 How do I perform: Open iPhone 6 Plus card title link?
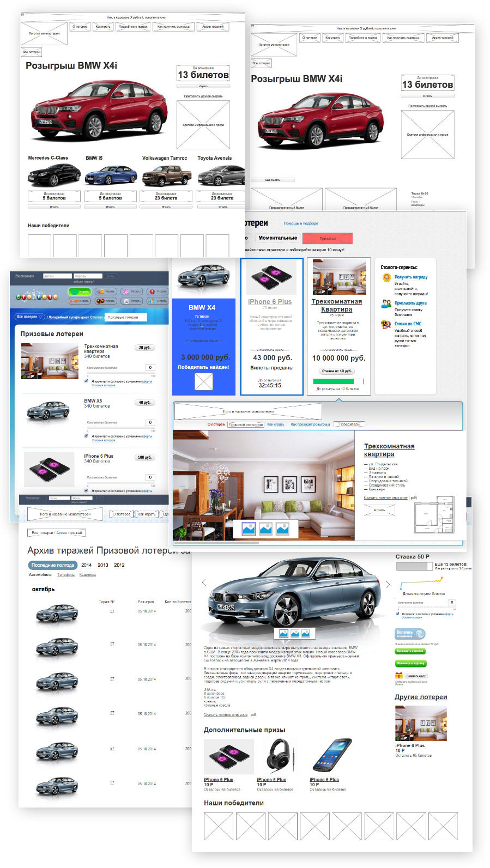[x=270, y=301]
